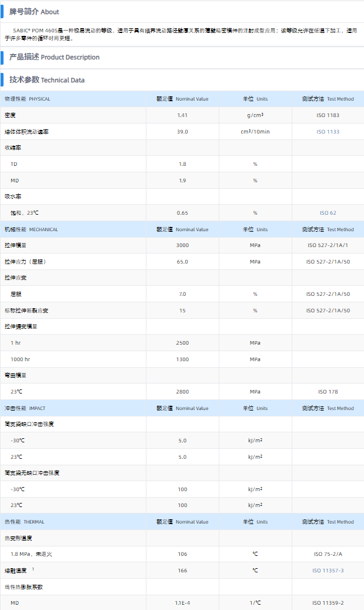Select the ISO 11359-2 test method cell

point(328,603)
